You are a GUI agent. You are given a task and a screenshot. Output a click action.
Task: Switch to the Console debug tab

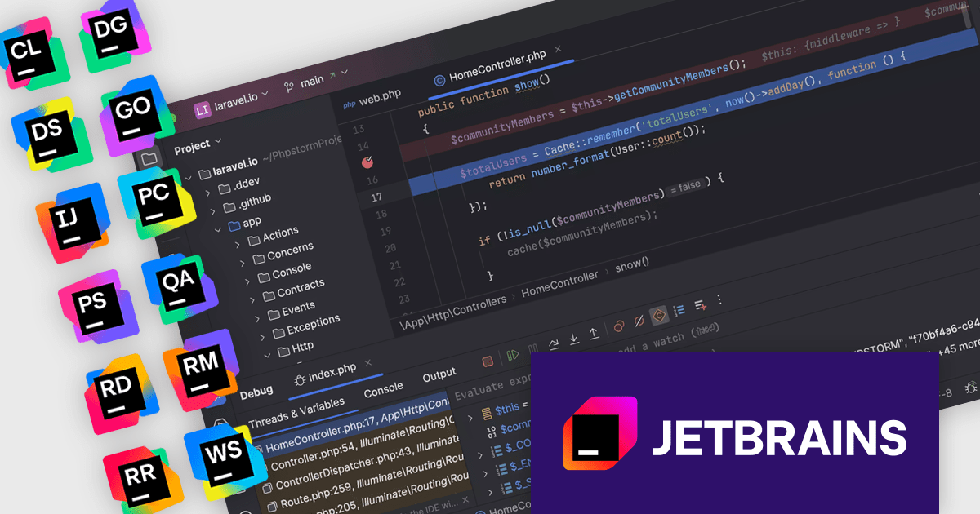click(383, 388)
